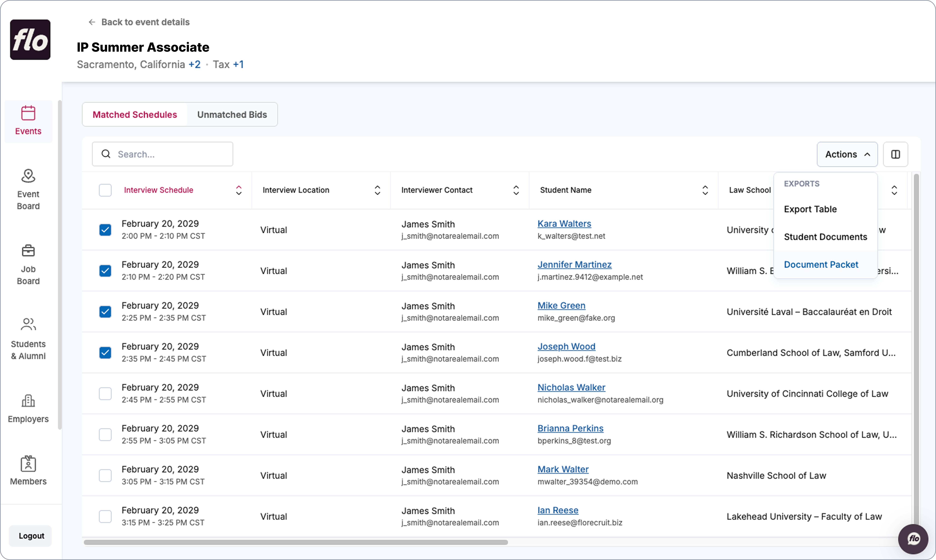Focus the Search input field

tap(162, 154)
